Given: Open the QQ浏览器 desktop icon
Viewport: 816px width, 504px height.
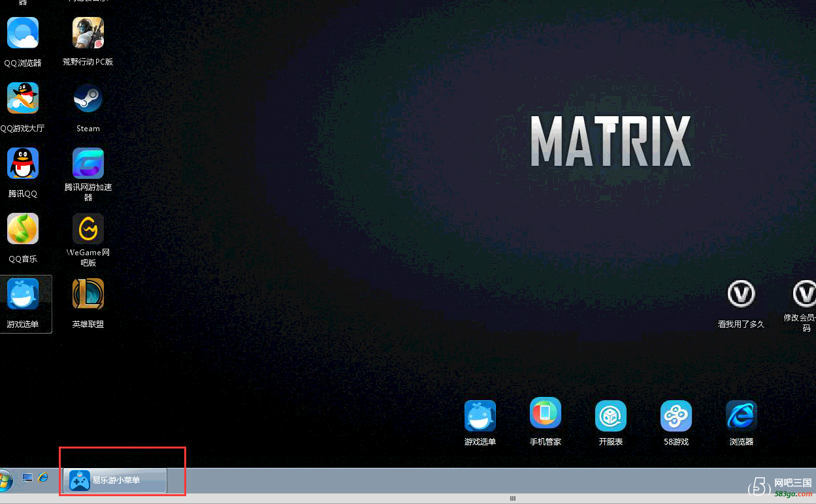Looking at the screenshot, I should (23, 33).
